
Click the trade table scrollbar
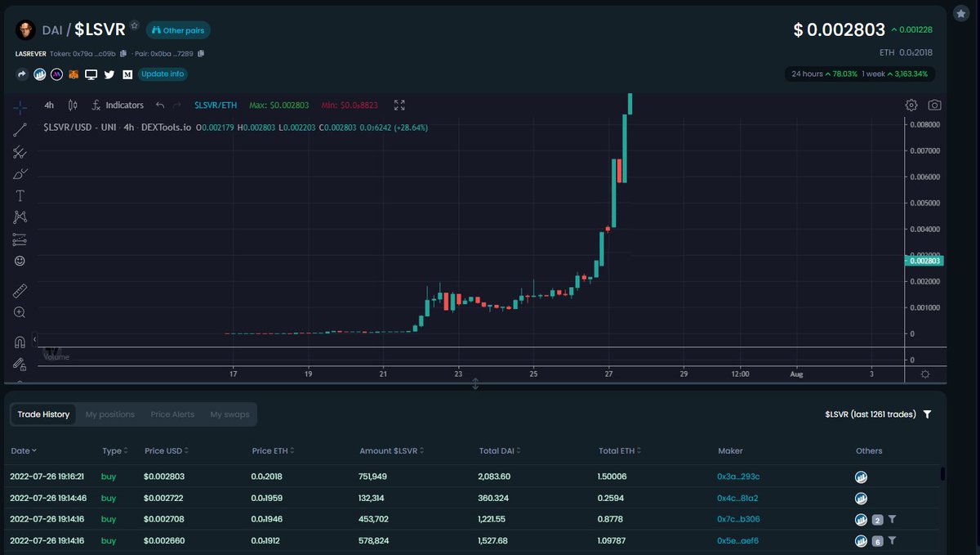(942, 474)
